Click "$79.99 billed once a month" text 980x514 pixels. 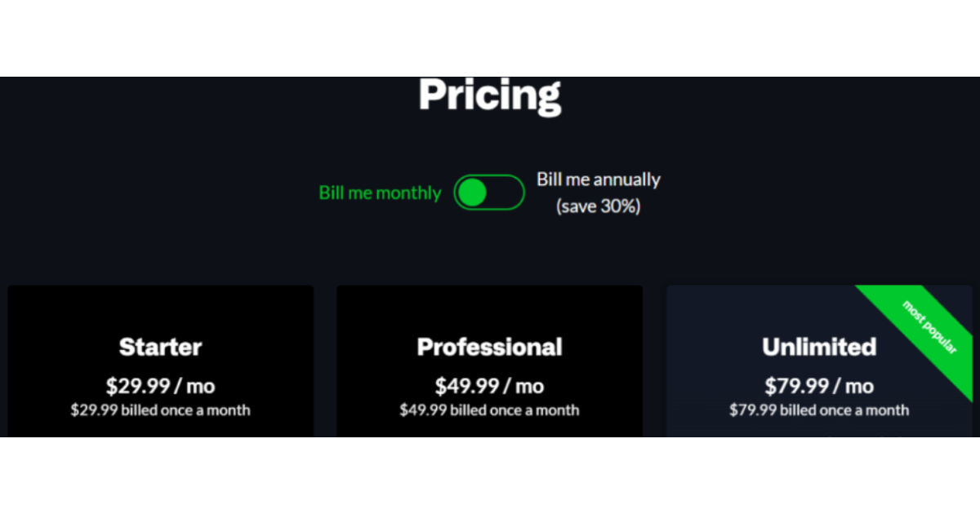click(x=819, y=410)
